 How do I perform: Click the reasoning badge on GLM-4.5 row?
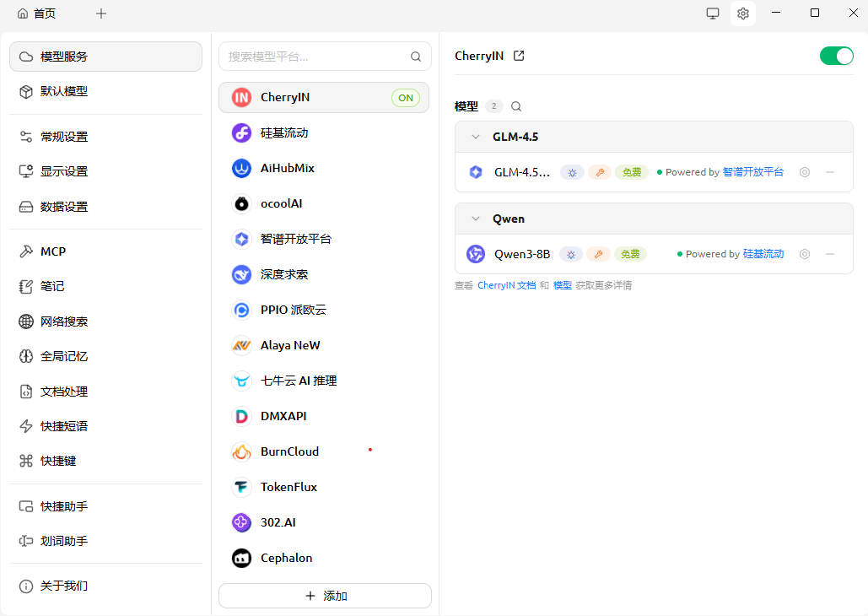point(573,172)
